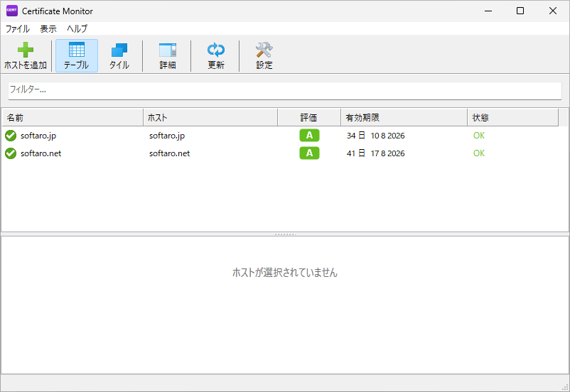The image size is (570, 392).
Task: Click expiry '41 日 17 8 2026'
Action: point(375,153)
